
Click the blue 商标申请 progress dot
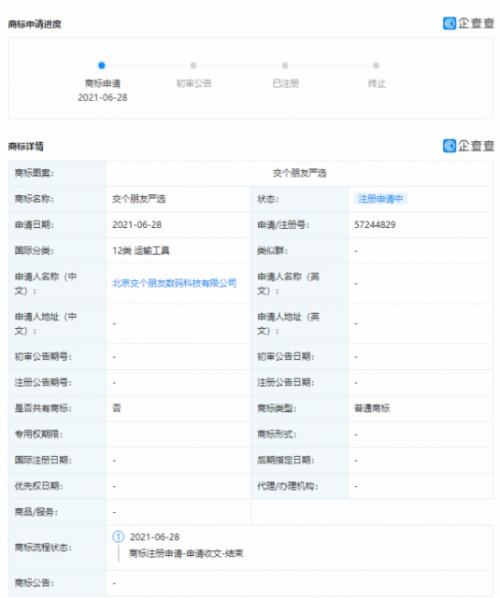click(x=101, y=66)
